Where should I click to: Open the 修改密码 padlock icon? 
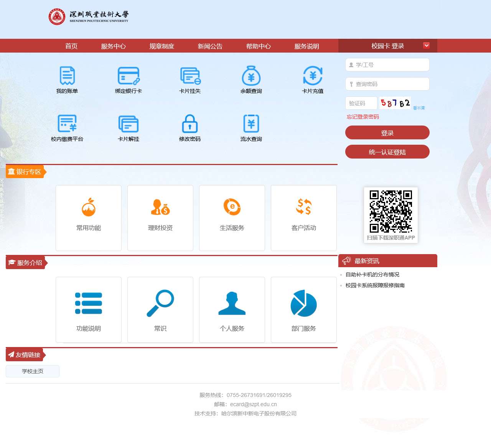pos(190,123)
